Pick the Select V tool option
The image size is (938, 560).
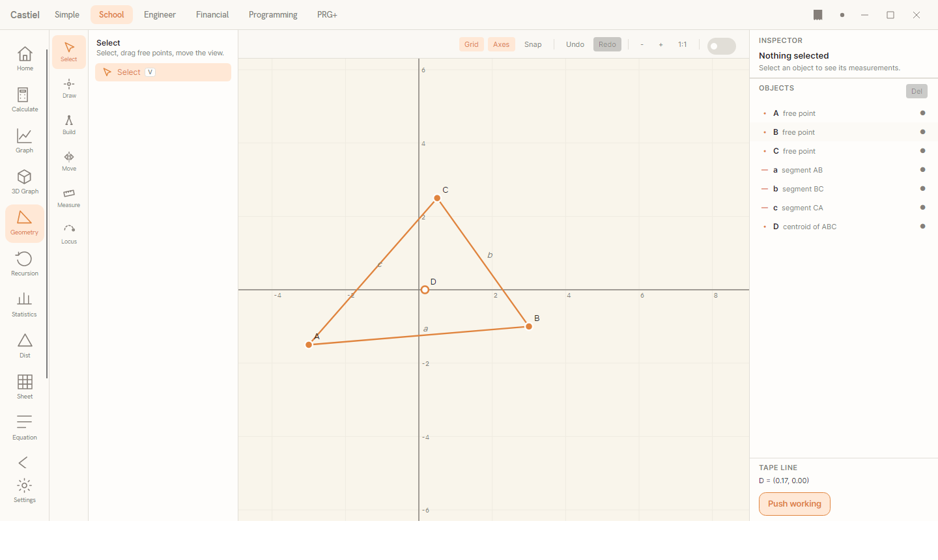point(163,72)
